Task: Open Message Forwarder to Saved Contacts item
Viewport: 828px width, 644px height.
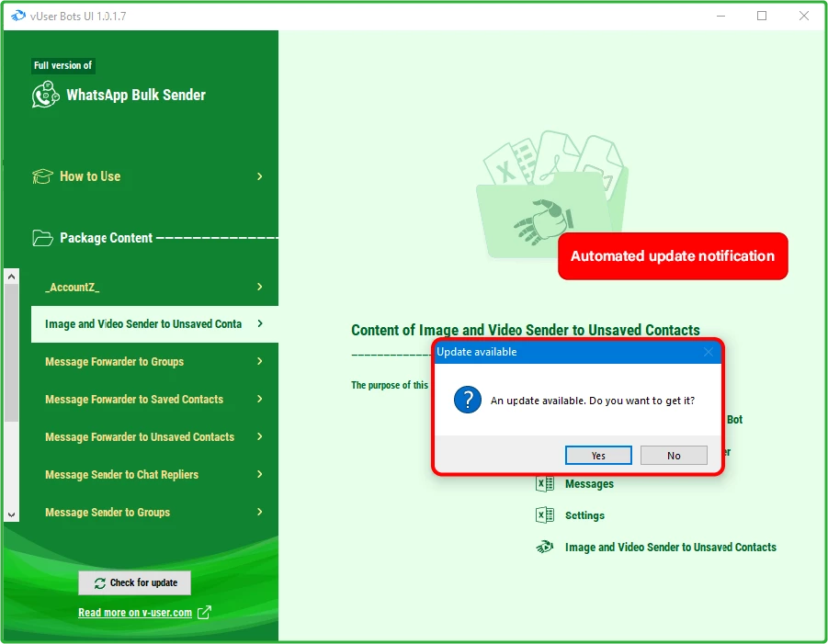Action: [154, 399]
